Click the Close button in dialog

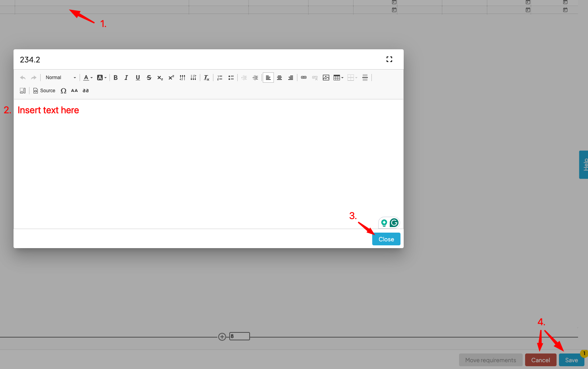tap(386, 239)
